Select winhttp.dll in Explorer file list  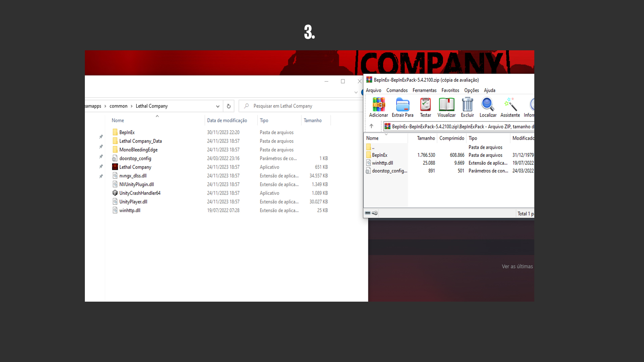click(x=130, y=210)
